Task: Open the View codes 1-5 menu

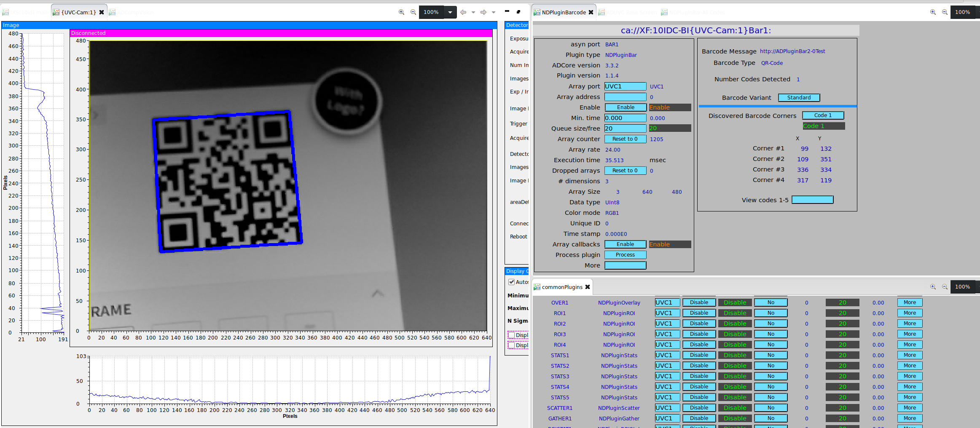Action: [812, 200]
